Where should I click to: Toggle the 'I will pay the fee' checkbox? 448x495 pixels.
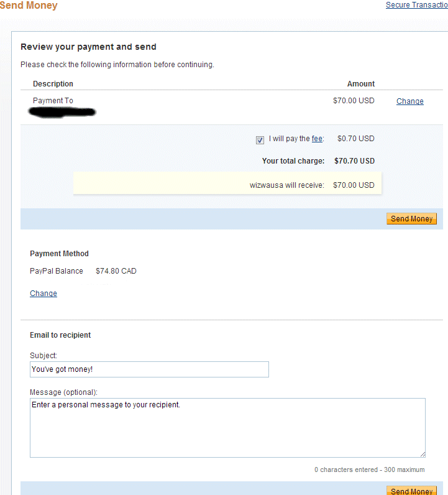[x=260, y=140]
